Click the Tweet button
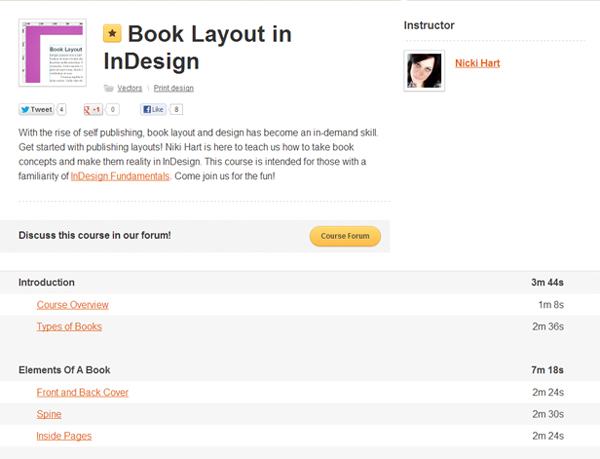 (x=37, y=109)
